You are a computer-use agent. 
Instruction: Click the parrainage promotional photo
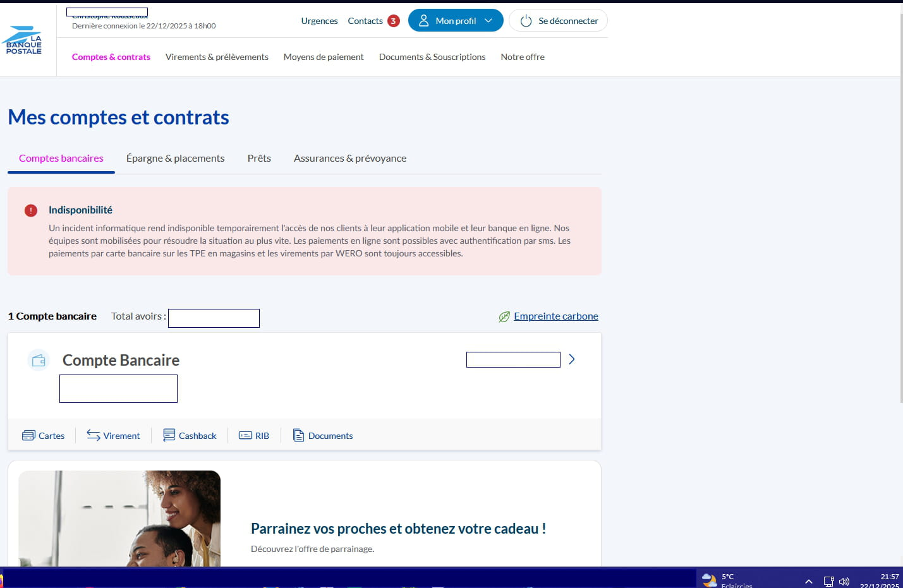(119, 519)
